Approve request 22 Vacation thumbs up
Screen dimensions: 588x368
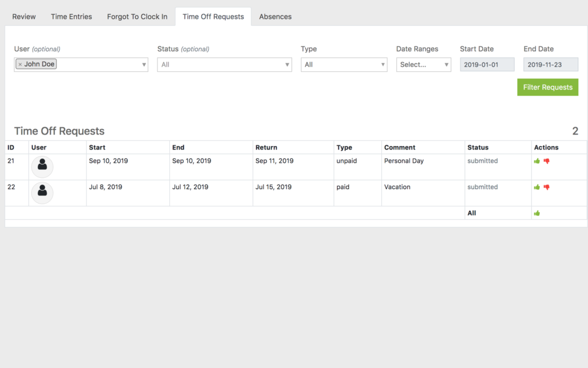(x=537, y=187)
